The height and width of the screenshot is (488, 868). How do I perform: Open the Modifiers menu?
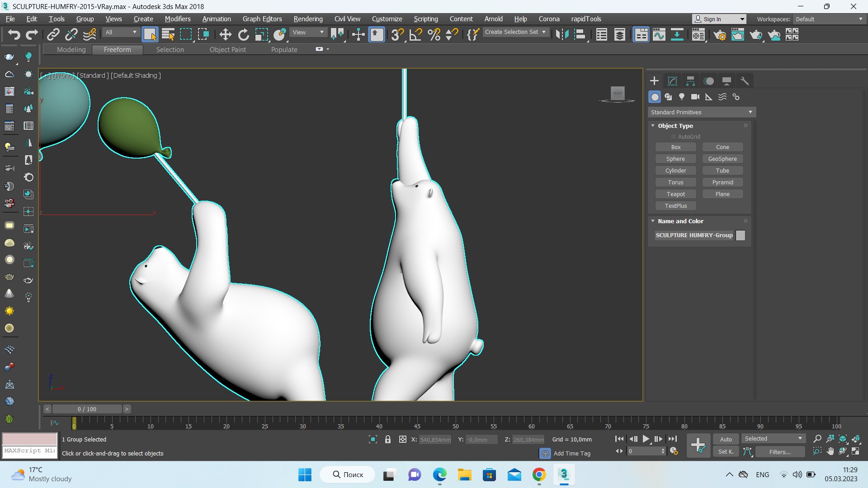coord(177,19)
